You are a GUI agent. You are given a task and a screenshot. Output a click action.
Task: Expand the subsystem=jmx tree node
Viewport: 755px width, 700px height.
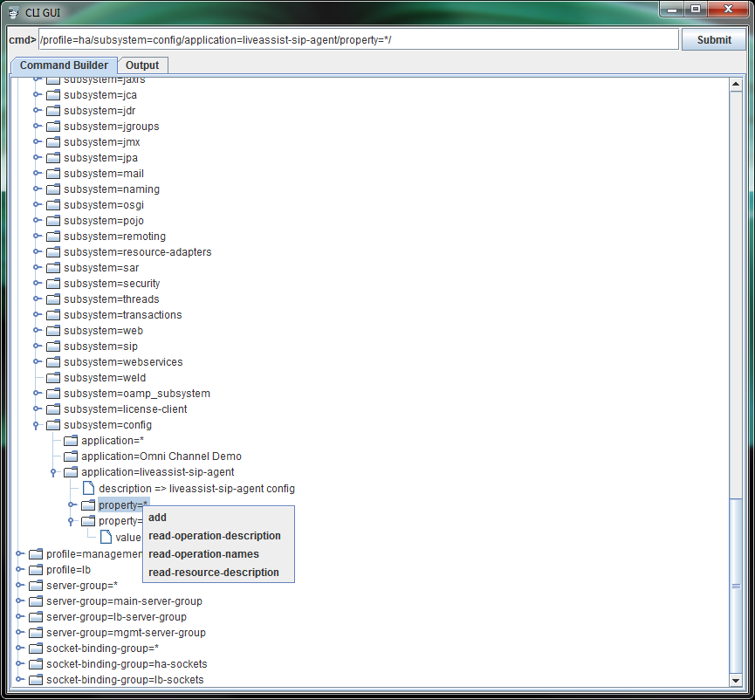pyautogui.click(x=36, y=141)
